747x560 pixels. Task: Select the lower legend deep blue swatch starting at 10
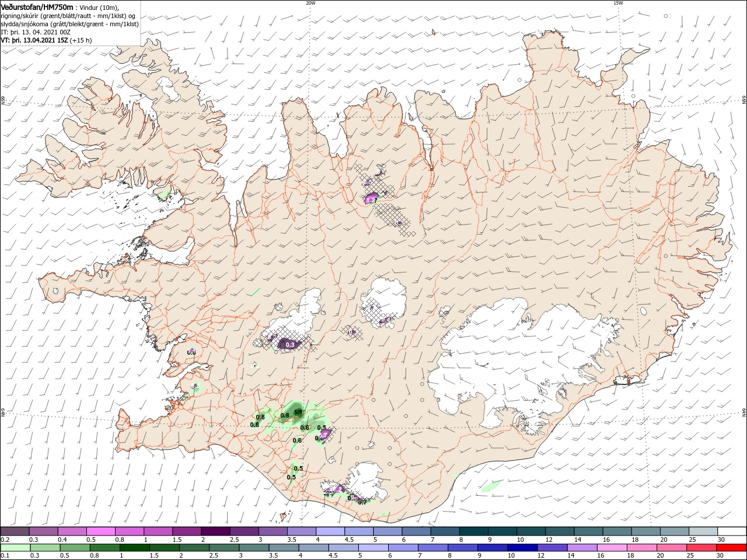pyautogui.click(x=522, y=548)
